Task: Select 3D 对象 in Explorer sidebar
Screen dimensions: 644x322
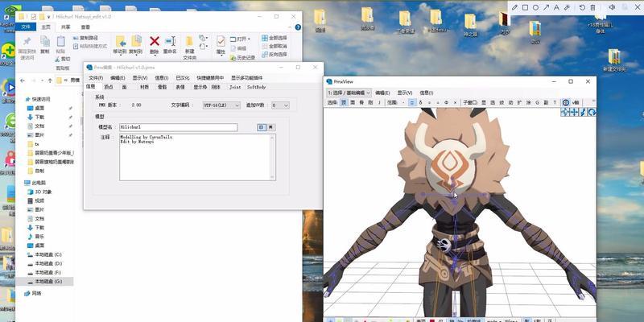Action: point(39,192)
